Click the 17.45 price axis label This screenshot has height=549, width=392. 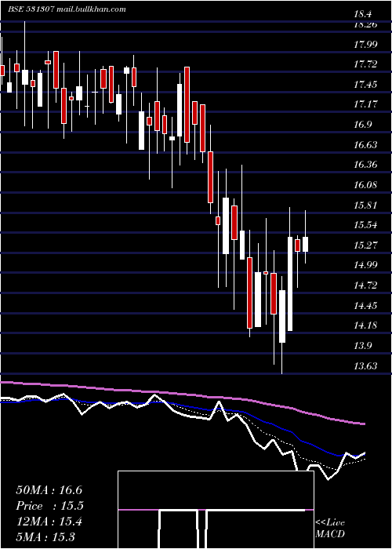tap(365, 85)
